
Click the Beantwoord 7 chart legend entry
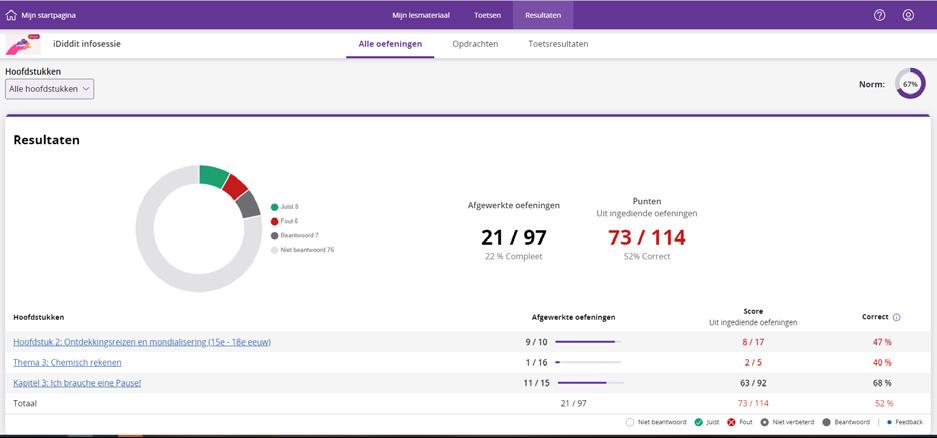click(294, 235)
